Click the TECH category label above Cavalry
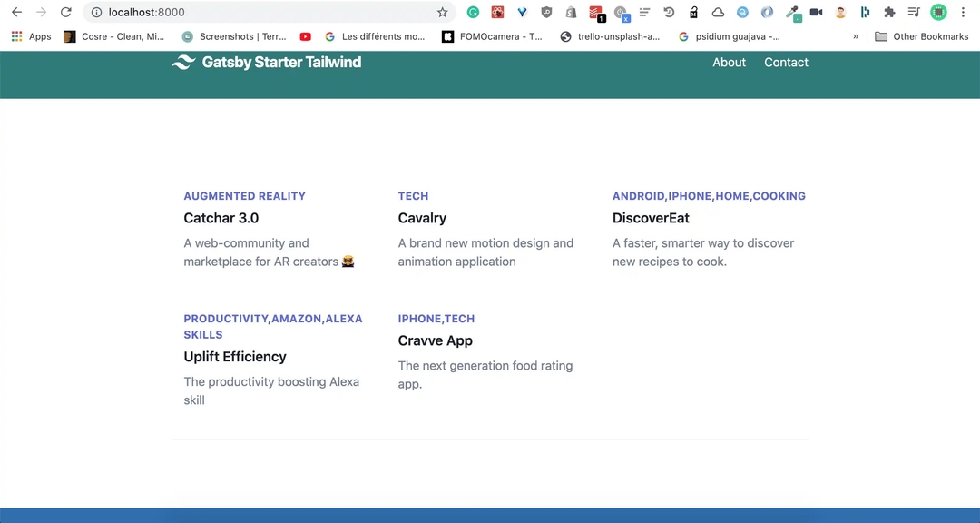The height and width of the screenshot is (523, 980). coord(413,196)
